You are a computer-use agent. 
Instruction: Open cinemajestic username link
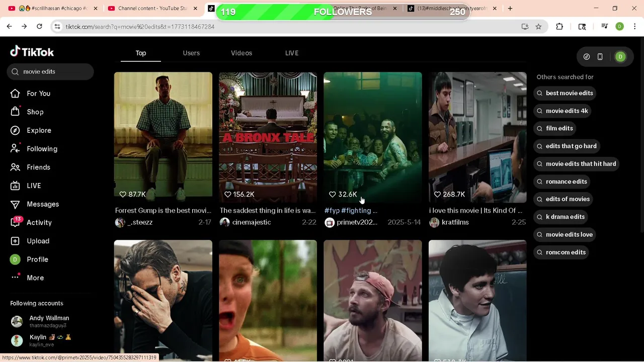[x=252, y=222]
